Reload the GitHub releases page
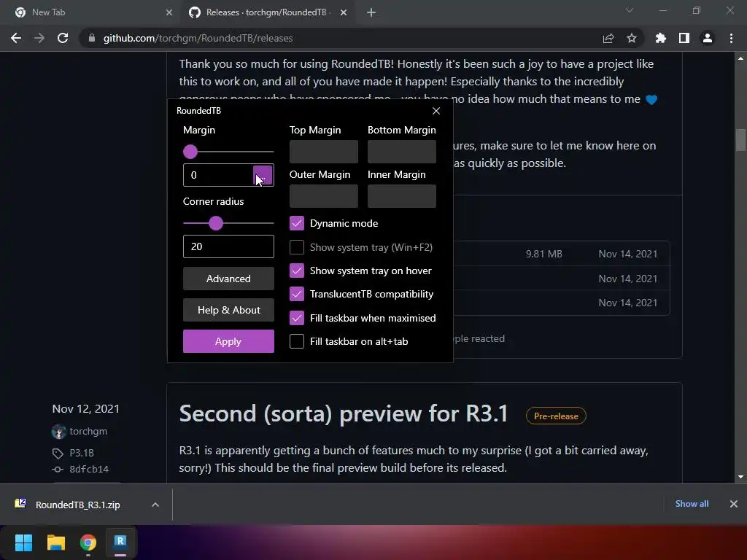Image resolution: width=747 pixels, height=560 pixels. (63, 38)
